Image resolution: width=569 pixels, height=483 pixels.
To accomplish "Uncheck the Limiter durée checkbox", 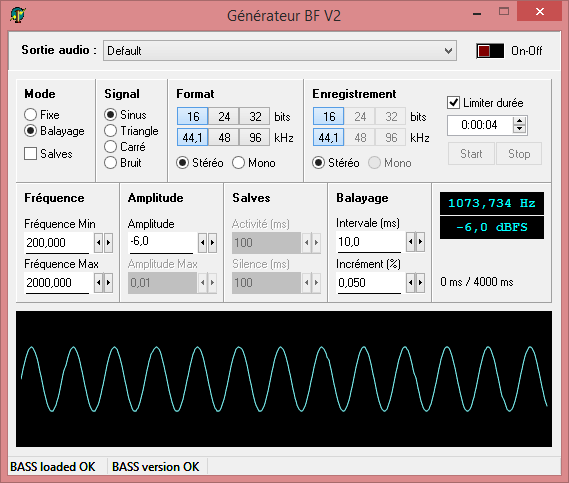I will tap(454, 103).
